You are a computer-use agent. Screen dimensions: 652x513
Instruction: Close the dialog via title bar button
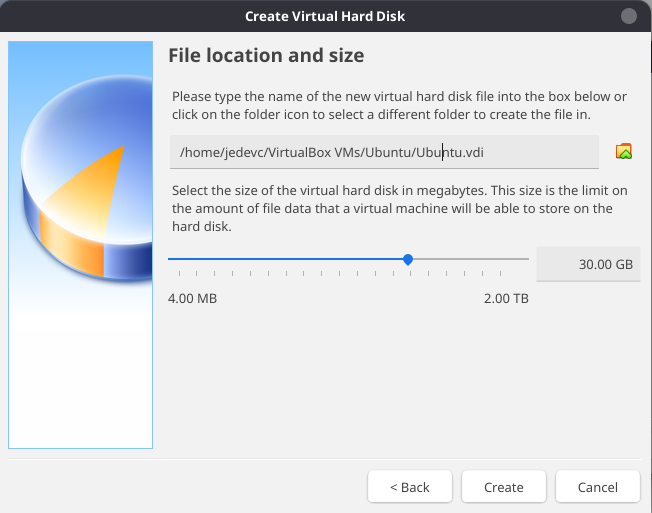[628, 16]
